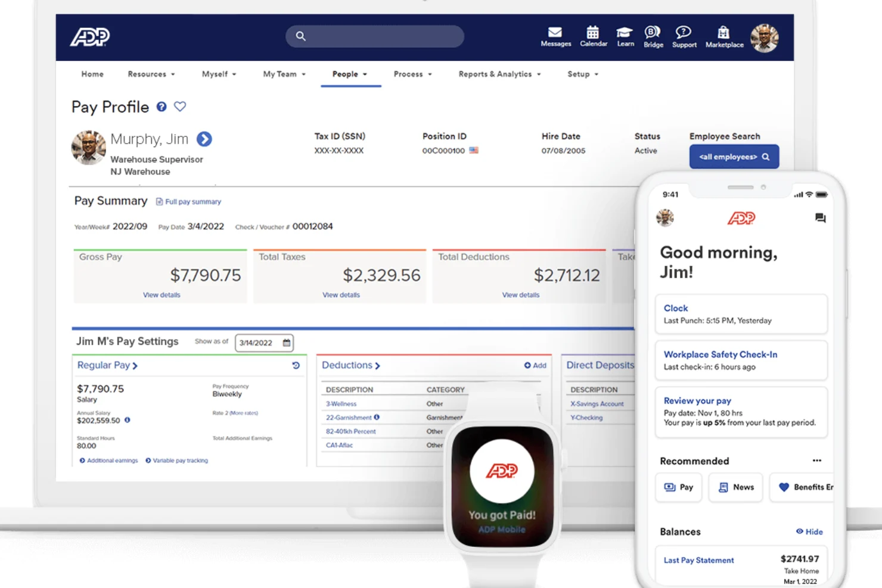Click arrow next to Murphy, Jim
882x588 pixels.
click(204, 139)
